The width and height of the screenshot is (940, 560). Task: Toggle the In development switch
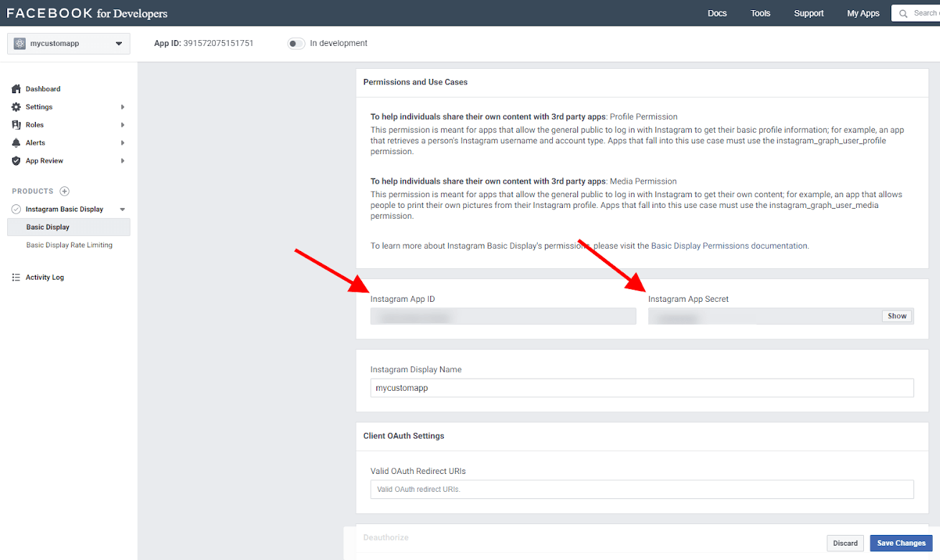pos(295,44)
